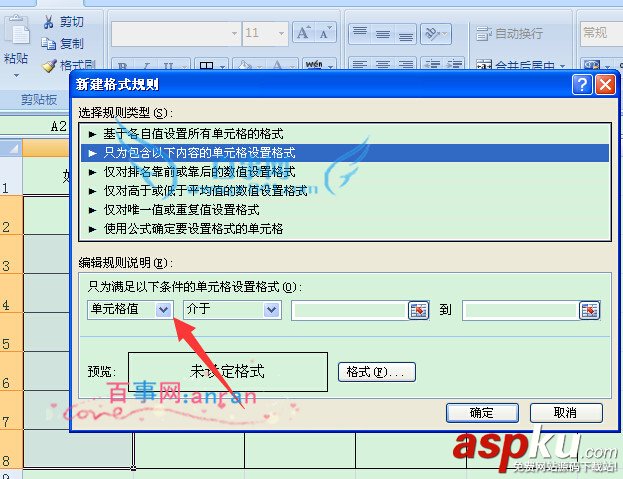Open the text orientation tool

(x=436, y=33)
